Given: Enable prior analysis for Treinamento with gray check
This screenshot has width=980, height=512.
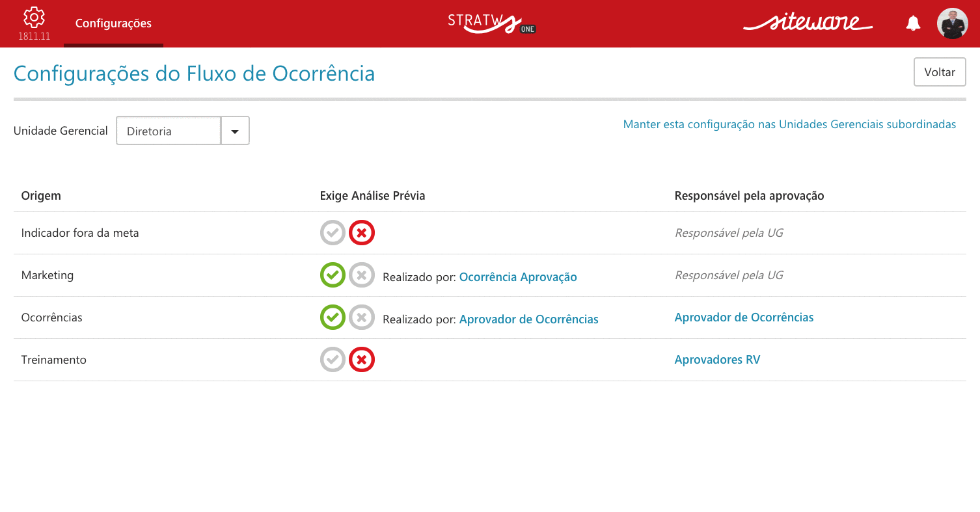Looking at the screenshot, I should tap(333, 360).
